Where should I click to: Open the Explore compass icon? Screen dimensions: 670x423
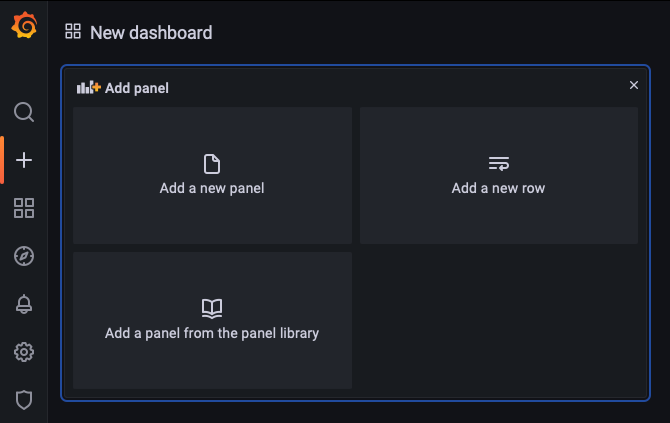pyautogui.click(x=24, y=256)
